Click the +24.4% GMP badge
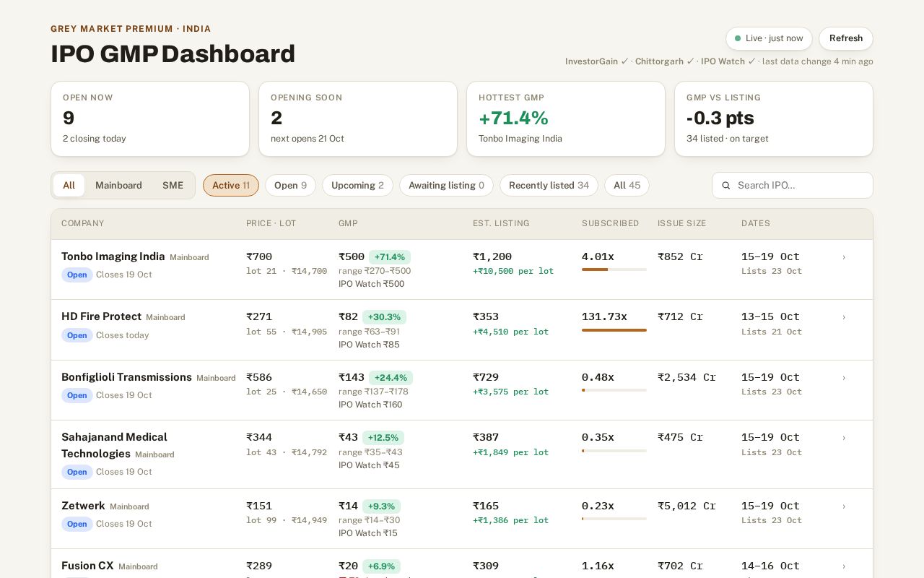Image resolution: width=924 pixels, height=578 pixels. (391, 378)
